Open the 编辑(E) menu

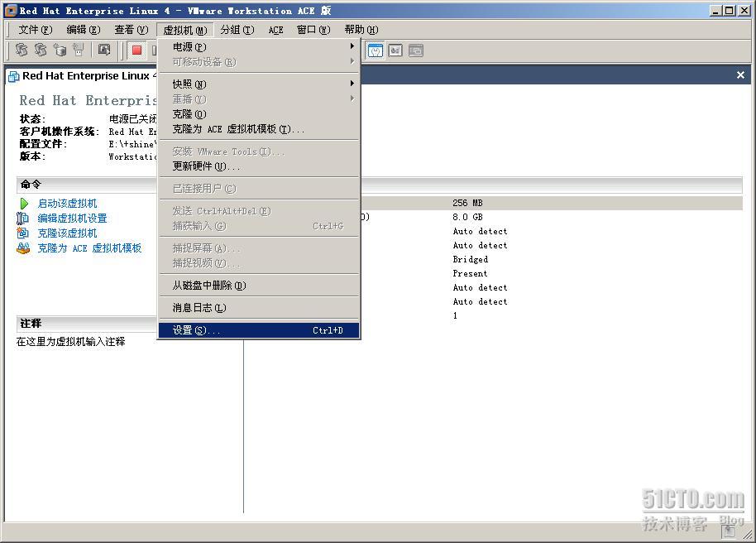click(84, 30)
